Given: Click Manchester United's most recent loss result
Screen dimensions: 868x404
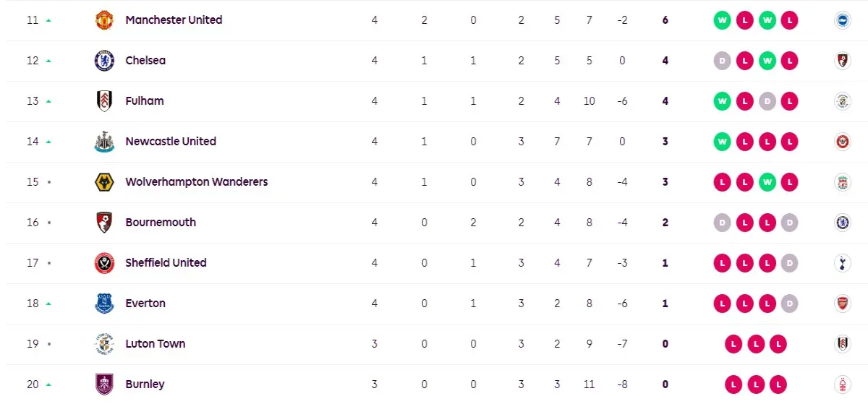Looking at the screenshot, I should coord(789,20).
